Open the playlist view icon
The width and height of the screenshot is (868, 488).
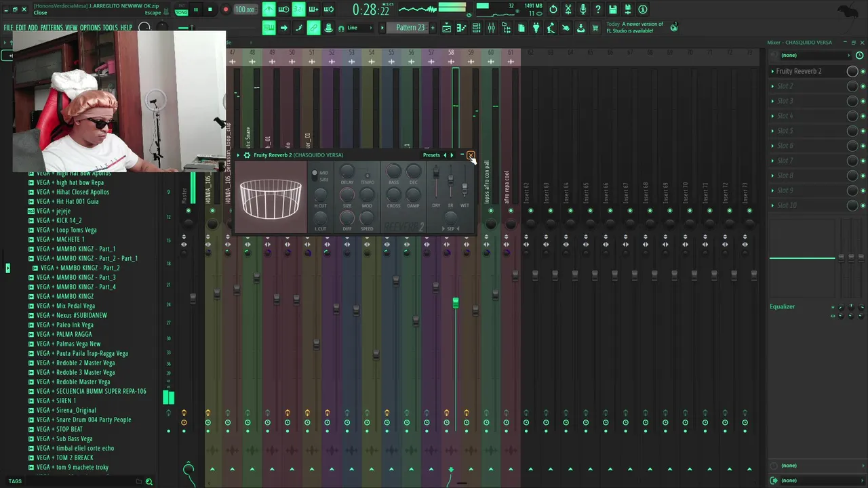(x=447, y=28)
